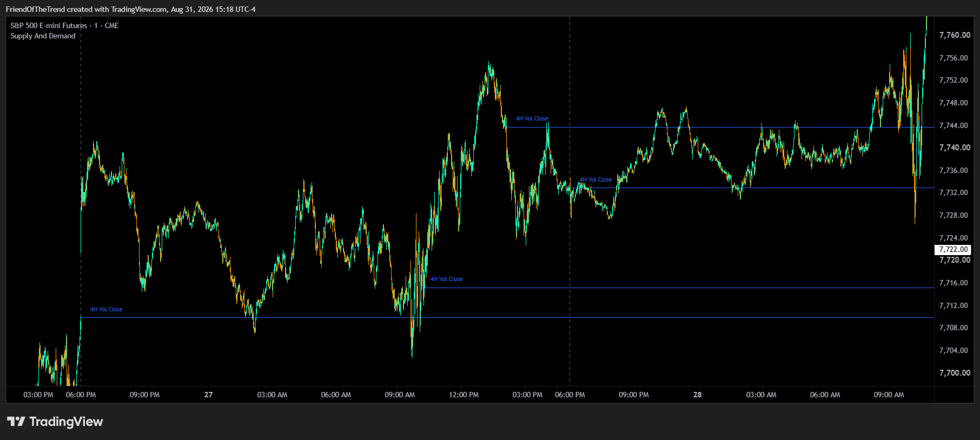Click the 7,736.00 price axis label
The height and width of the screenshot is (440, 980).
click(x=953, y=170)
